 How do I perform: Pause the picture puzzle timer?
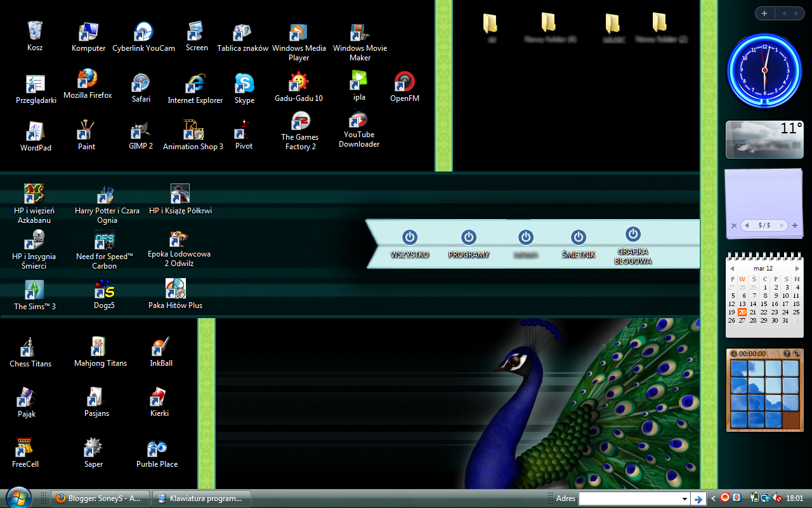734,354
